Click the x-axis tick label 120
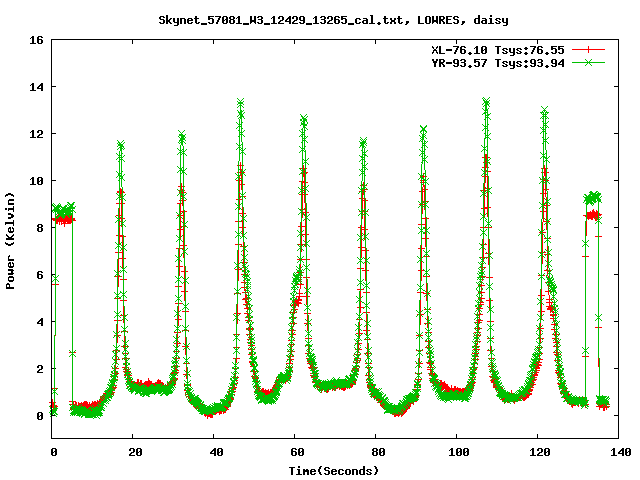 (x=540, y=452)
